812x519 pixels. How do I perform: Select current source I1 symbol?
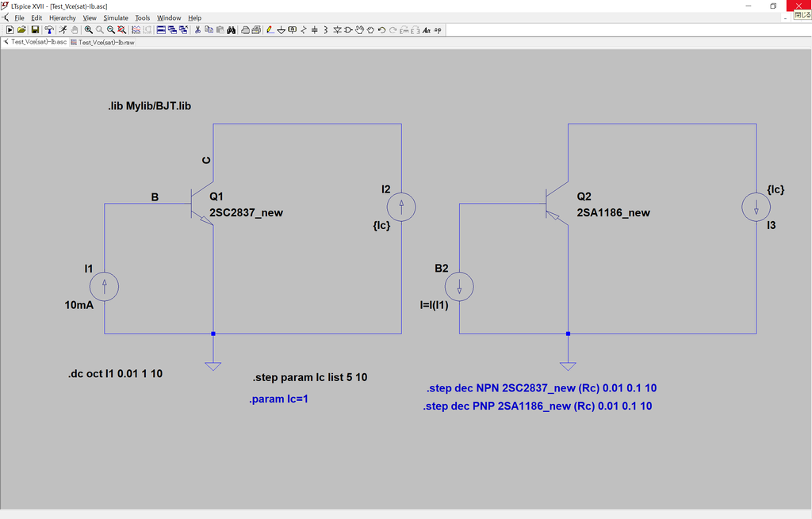104,287
